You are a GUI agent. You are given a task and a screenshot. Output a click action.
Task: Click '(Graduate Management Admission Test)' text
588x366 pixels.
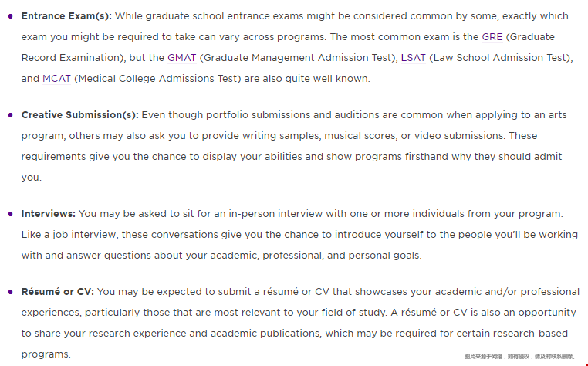[299, 57]
